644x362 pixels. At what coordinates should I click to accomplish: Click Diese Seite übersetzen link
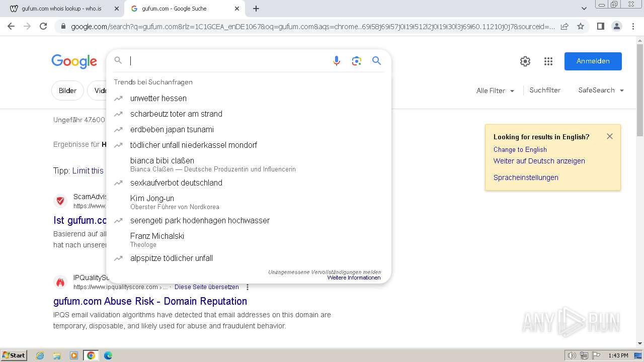tap(207, 287)
